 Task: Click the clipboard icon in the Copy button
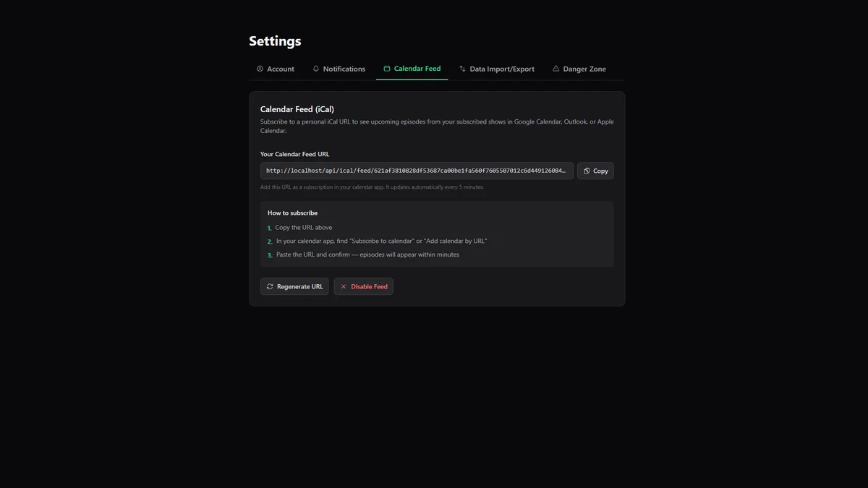click(x=587, y=171)
